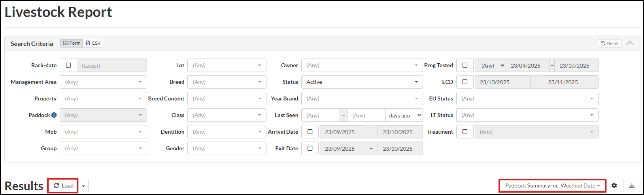Select the days ago unit dropdown
The image size is (644, 195).
[404, 115]
